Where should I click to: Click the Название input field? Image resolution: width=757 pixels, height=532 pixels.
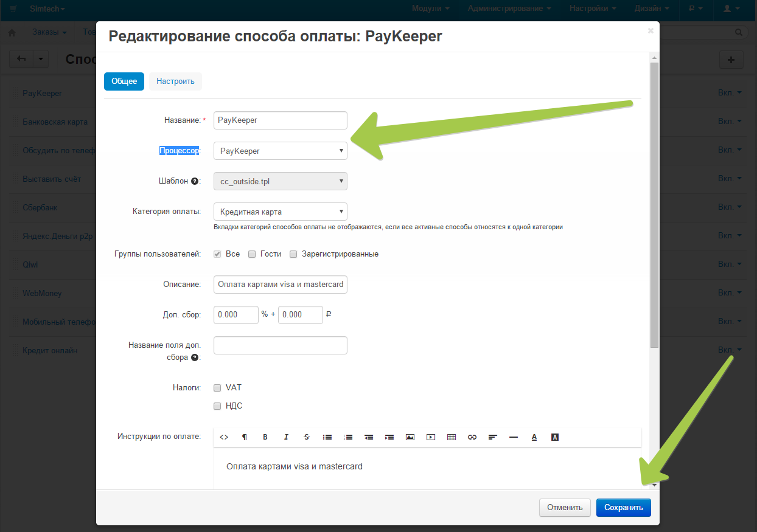[x=280, y=120]
